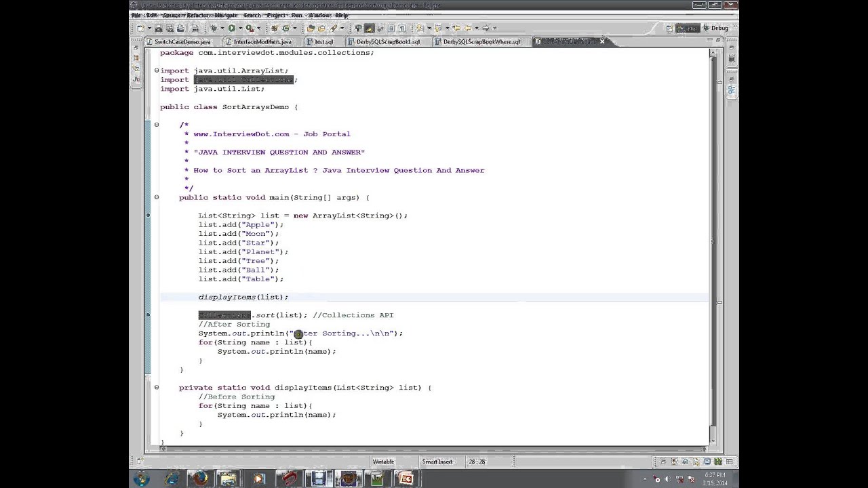Navigate Forward with the right arrow icon
This screenshot has width=868, height=488.
point(486,28)
